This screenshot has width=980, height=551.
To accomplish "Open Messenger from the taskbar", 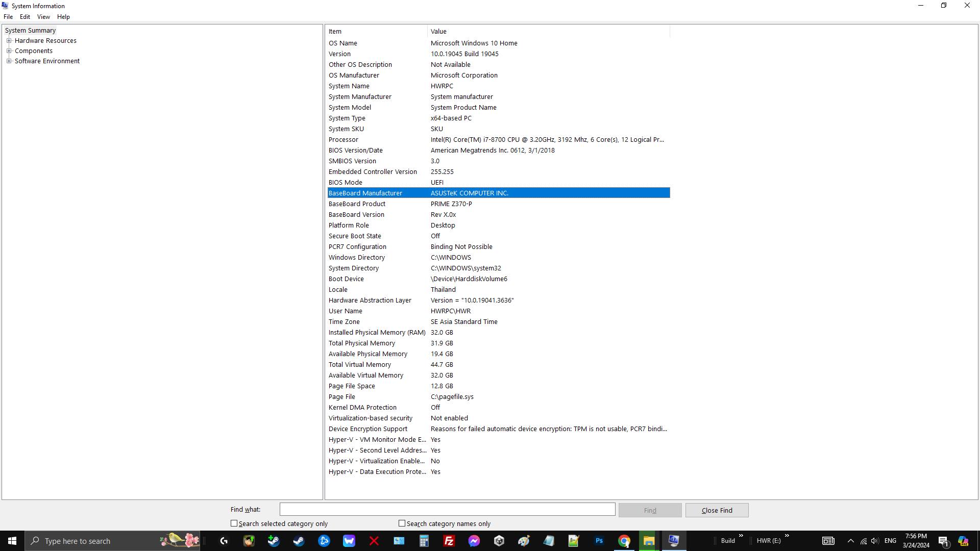I will [x=474, y=541].
